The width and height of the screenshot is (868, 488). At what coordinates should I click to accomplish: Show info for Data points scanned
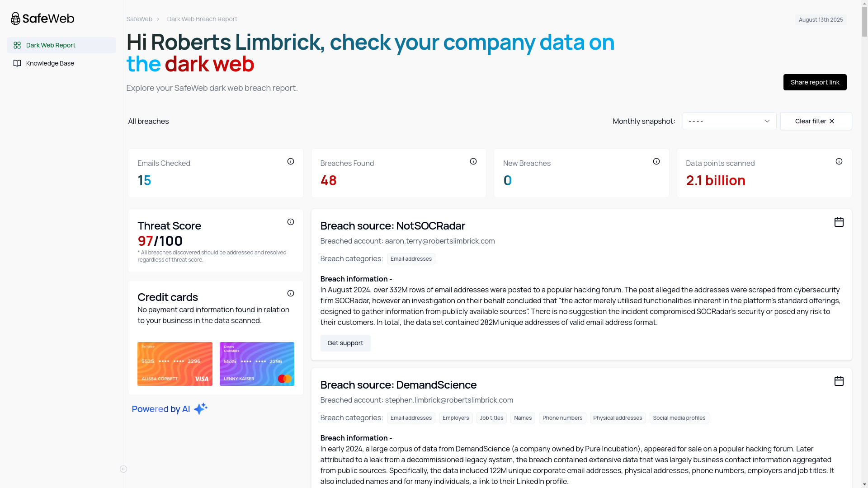tap(839, 161)
